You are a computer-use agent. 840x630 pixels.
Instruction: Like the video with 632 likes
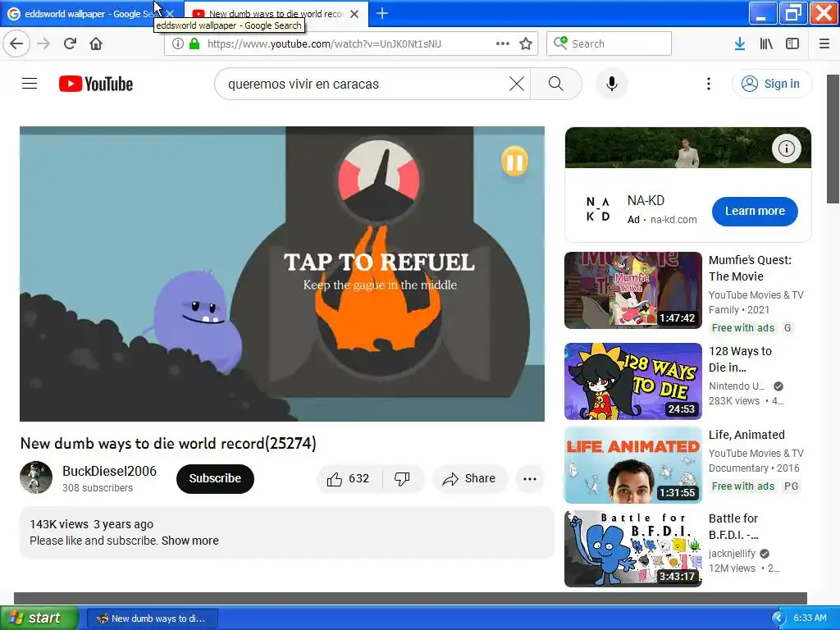[x=349, y=478]
